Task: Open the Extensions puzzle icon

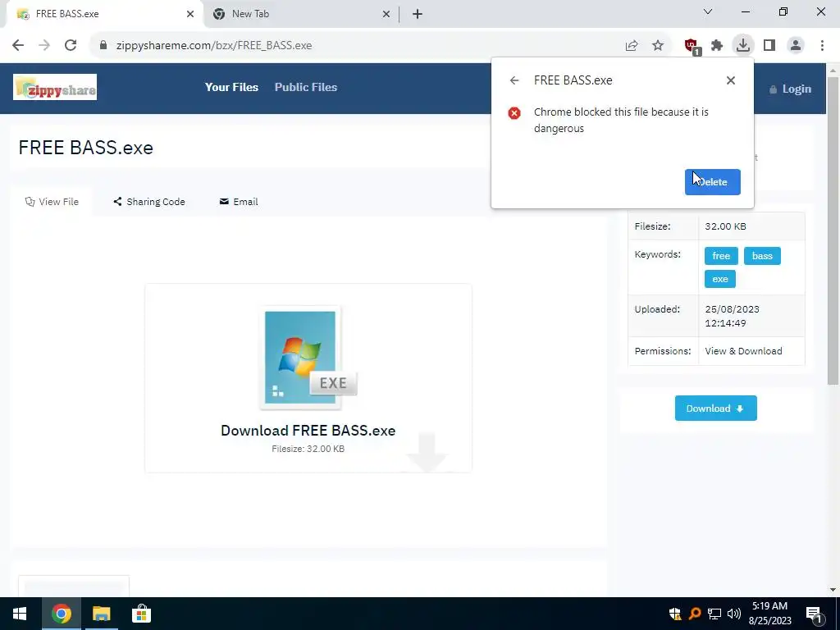Action: (x=717, y=46)
